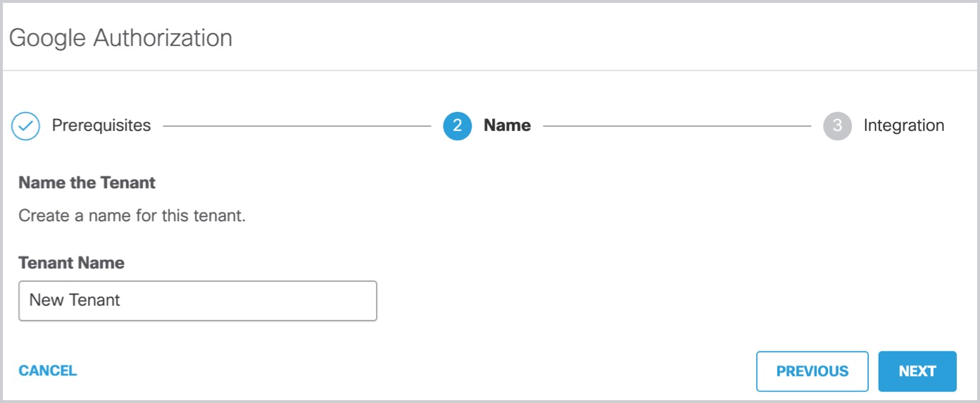Go to the Prerequisites step label
Viewport: 980px width, 403px height.
coord(101,125)
